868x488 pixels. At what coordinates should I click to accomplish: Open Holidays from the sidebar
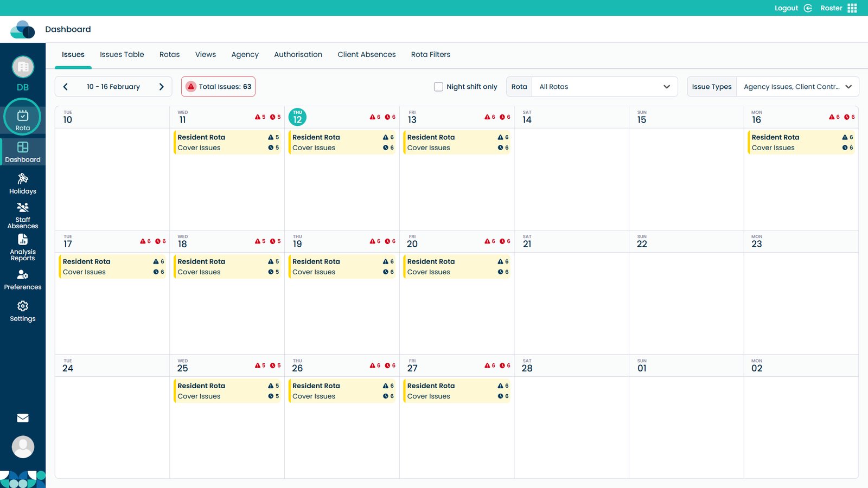point(23,184)
